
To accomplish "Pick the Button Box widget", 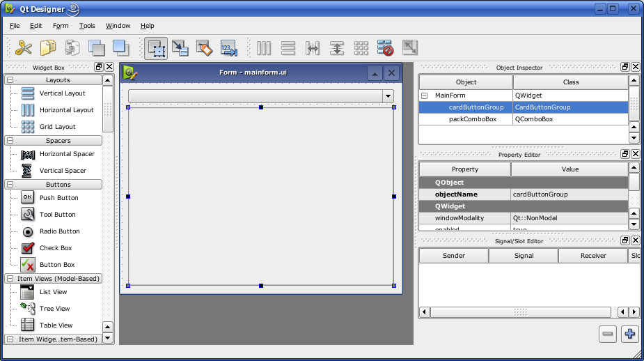I will click(x=48, y=265).
